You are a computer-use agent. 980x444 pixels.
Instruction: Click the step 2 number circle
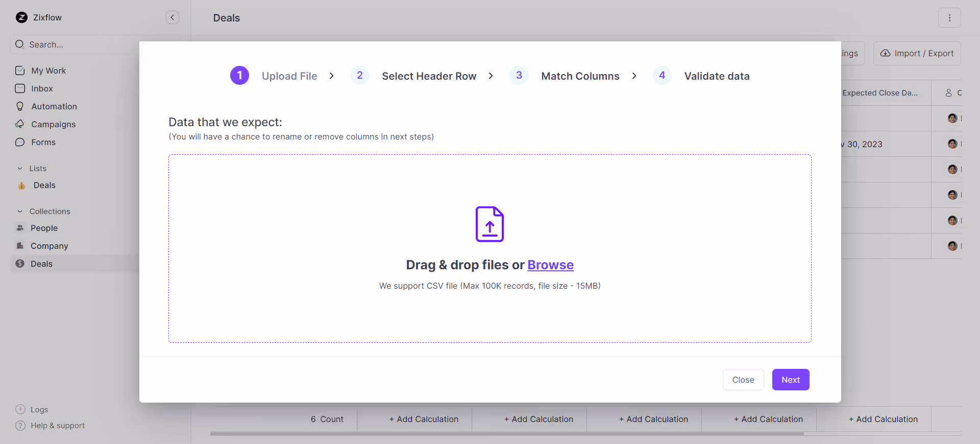pyautogui.click(x=360, y=76)
